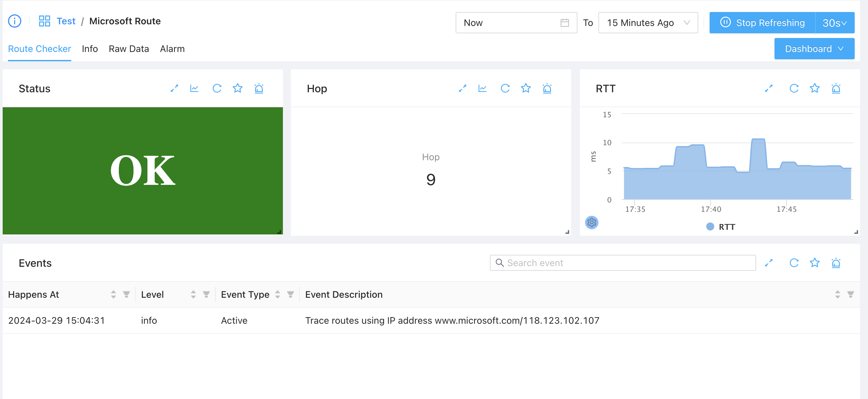The image size is (868, 399).
Task: Expand the Status panel to fullscreen
Action: pos(174,88)
